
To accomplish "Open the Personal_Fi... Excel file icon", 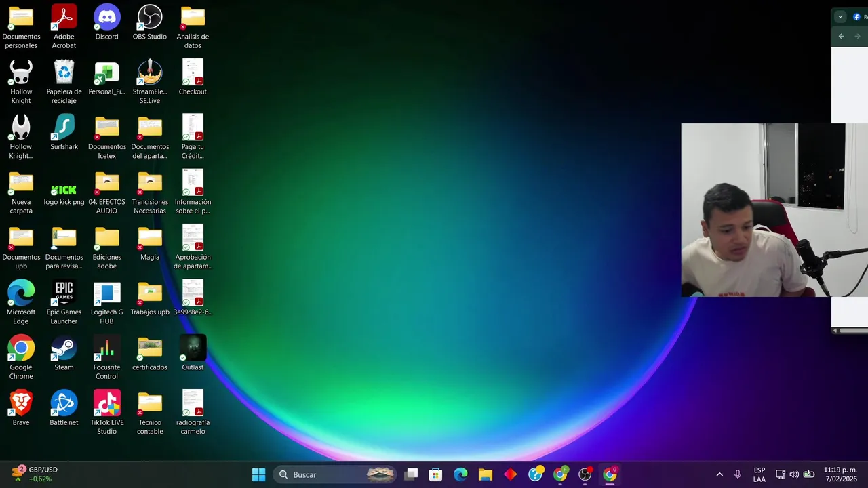I will pyautogui.click(x=106, y=77).
